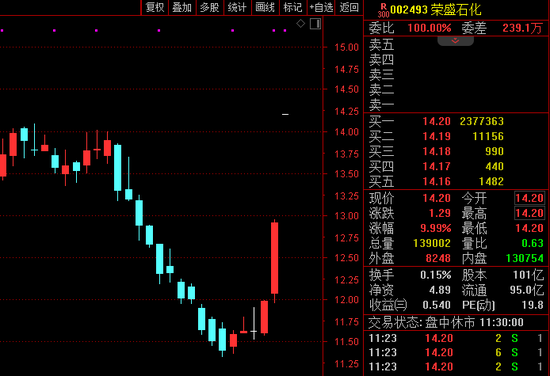Image resolution: width=550 pixels, height=376 pixels.
Task: Click the 量比 value 0.63
Action: click(532, 243)
